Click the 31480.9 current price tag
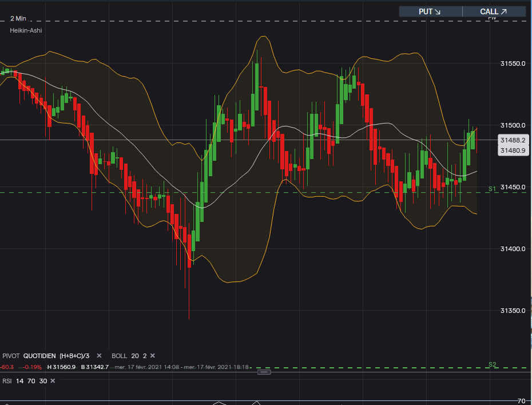Screen dimensions: 532x405 513,150
